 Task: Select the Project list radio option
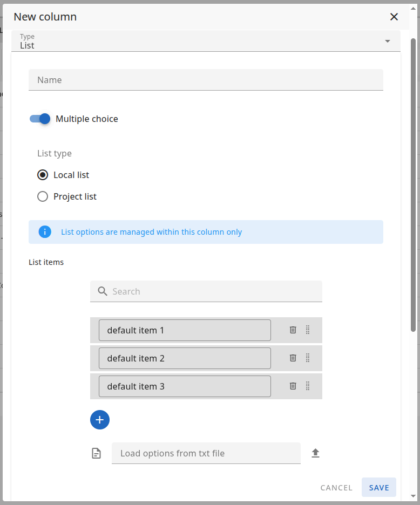pyautogui.click(x=43, y=196)
